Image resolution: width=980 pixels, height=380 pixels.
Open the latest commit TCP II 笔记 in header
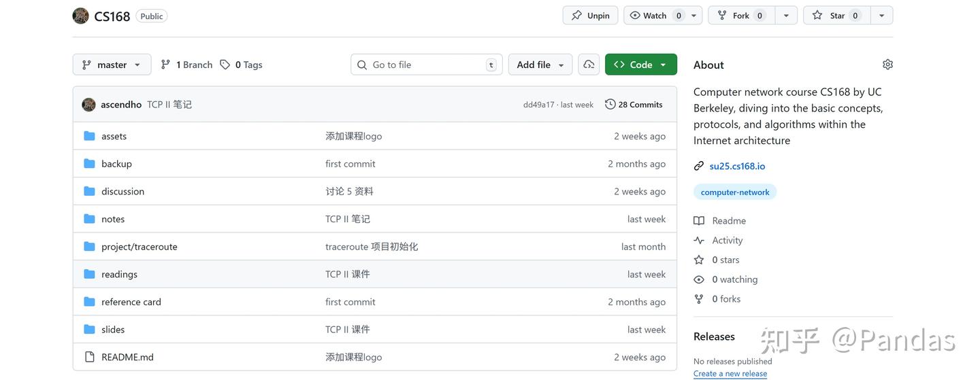click(x=169, y=105)
